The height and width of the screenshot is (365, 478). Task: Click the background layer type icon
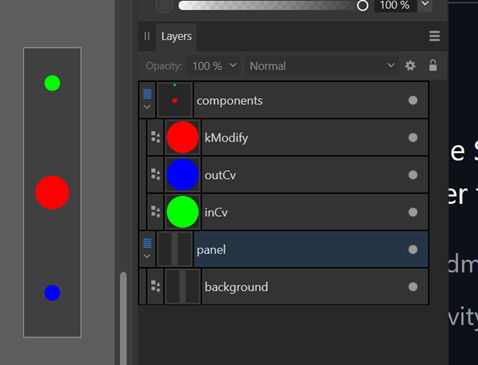tap(155, 286)
